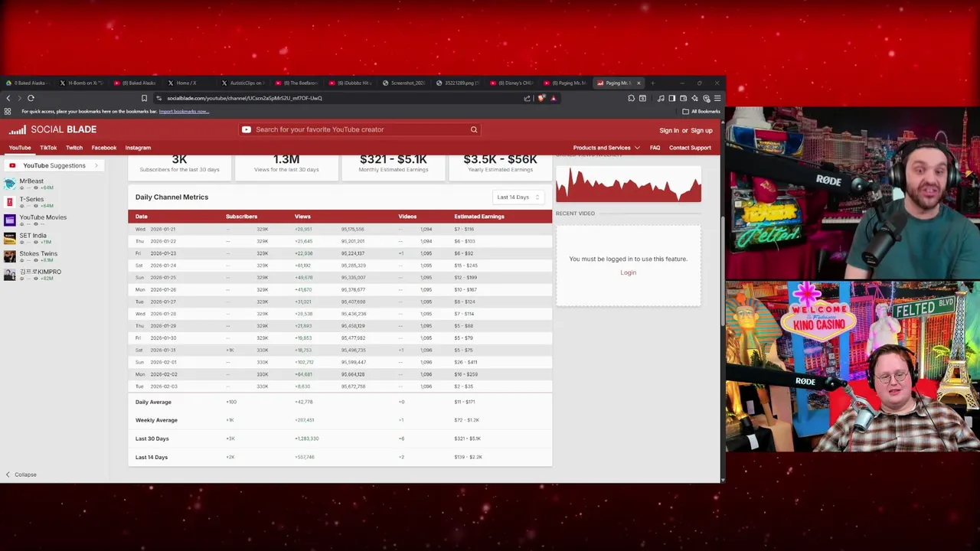Switch to the Twitch platform tab
This screenshot has width=980, height=551.
click(74, 148)
